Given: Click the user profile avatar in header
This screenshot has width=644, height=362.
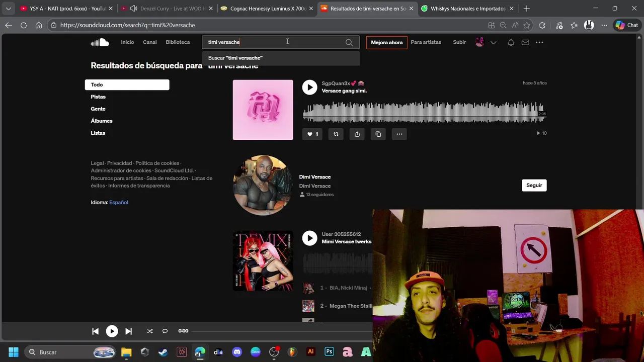Looking at the screenshot, I should point(479,42).
